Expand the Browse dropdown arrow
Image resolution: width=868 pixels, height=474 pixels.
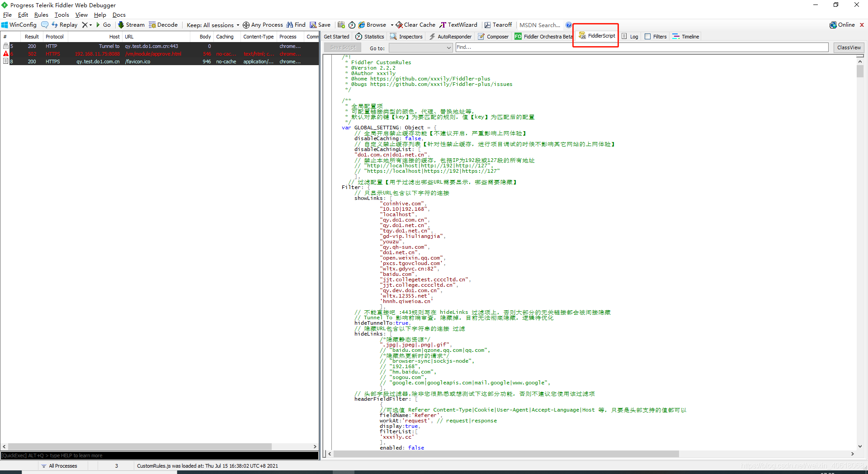[392, 25]
